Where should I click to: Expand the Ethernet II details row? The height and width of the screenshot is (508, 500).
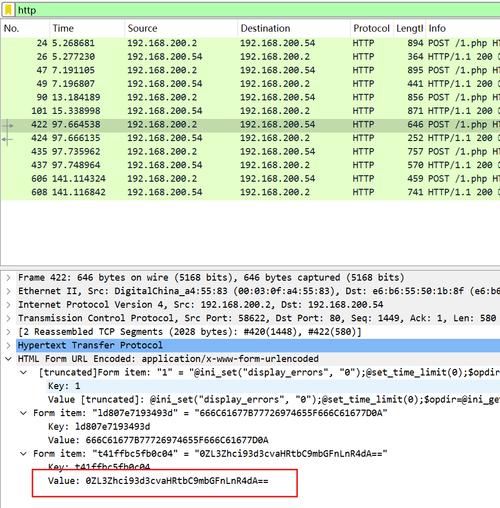coord(9,291)
